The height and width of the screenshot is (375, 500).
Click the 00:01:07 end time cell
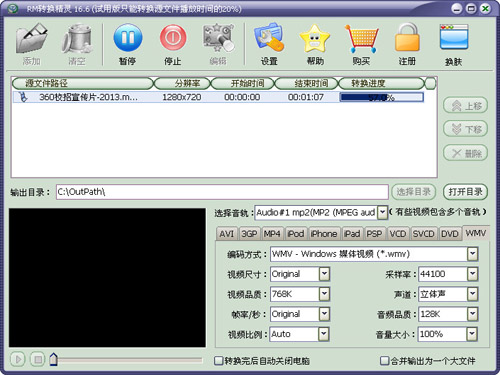click(x=306, y=97)
